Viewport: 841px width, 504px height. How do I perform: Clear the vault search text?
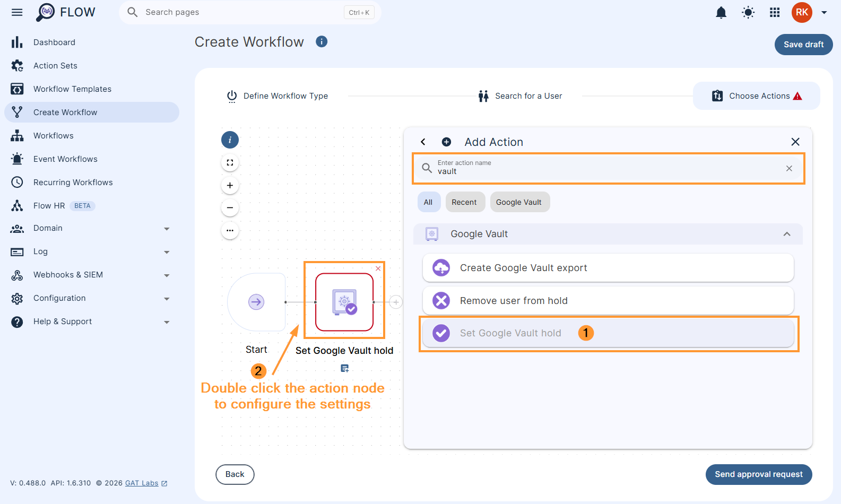point(789,168)
